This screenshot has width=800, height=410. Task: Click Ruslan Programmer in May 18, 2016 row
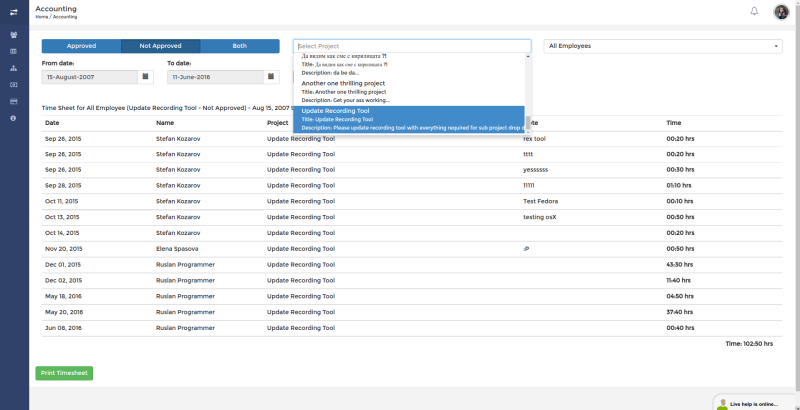click(185, 296)
